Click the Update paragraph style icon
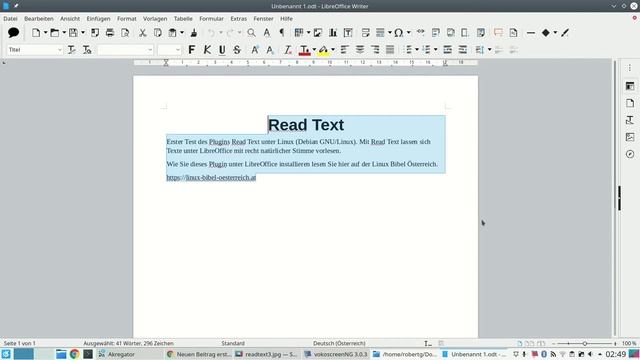 click(72, 50)
